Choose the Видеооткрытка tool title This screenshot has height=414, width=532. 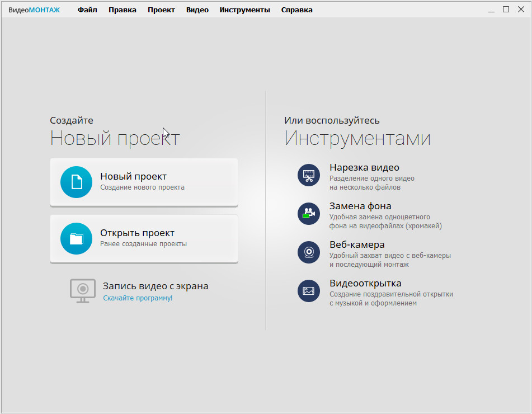365,284
